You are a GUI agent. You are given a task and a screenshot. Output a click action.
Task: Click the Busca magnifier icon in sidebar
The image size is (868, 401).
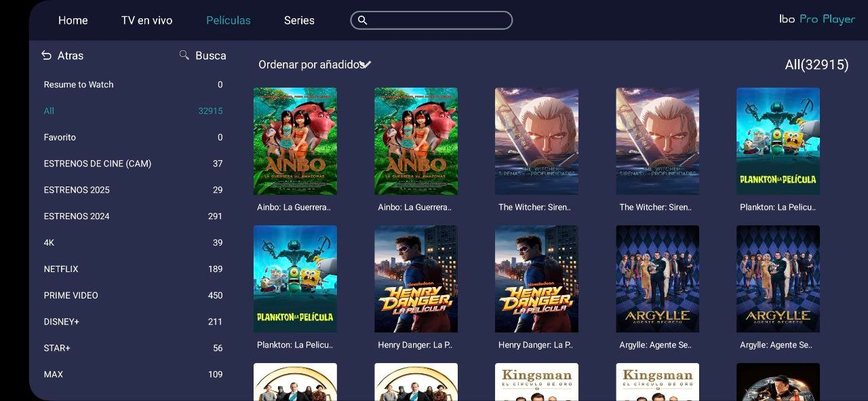pyautogui.click(x=184, y=55)
